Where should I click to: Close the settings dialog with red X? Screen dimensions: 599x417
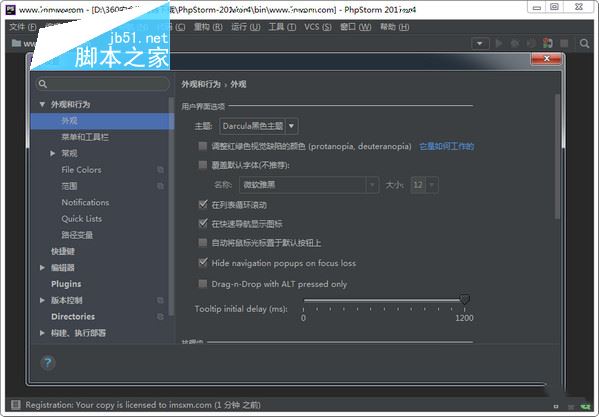click(x=546, y=58)
